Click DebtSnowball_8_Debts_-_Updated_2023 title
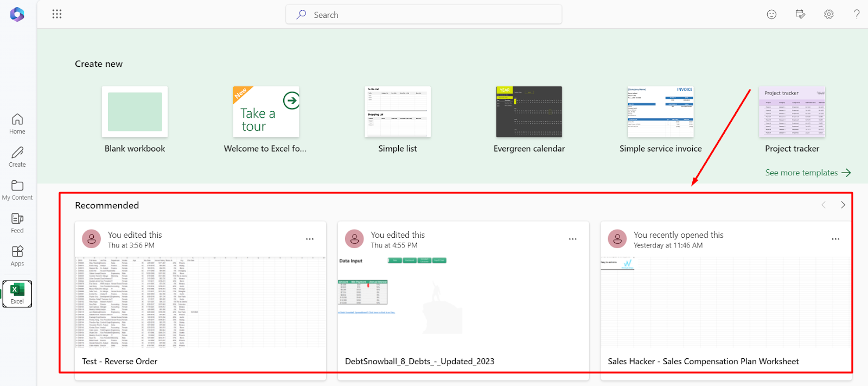 420,362
